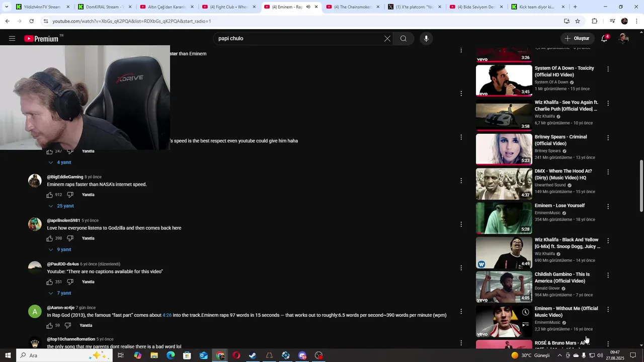This screenshot has height=362, width=644.
Task: Like the BigEddieGaming comment
Action: (50, 195)
